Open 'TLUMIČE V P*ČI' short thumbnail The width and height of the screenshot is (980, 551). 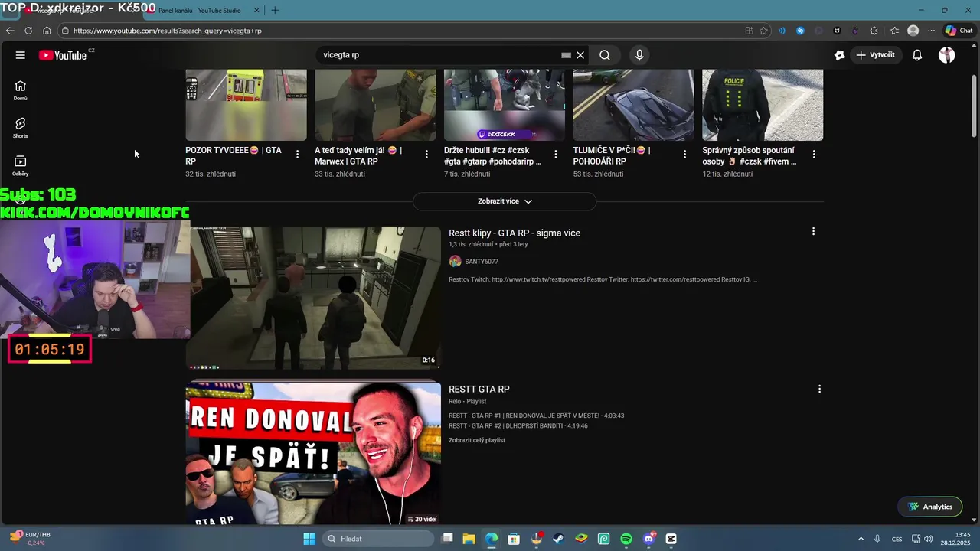[x=634, y=105]
